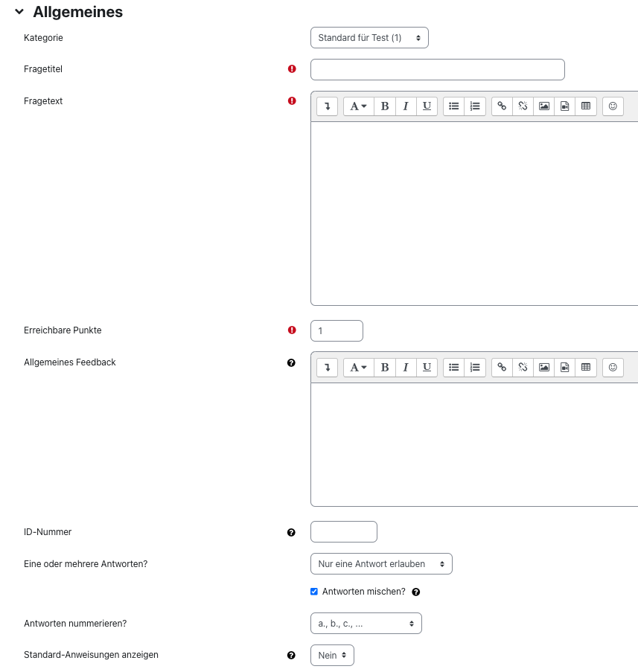Open the Kategorie dropdown
This screenshot has width=638, height=672.
369,38
